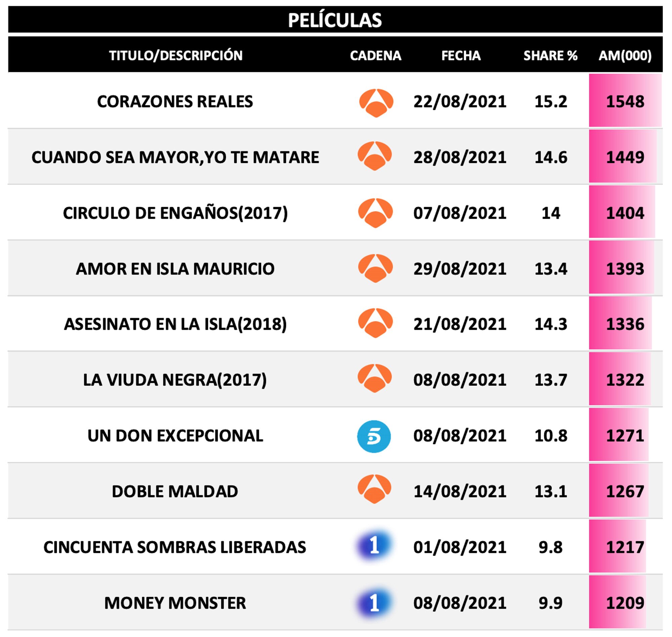Click the 22/08/2021 date cell
The width and height of the screenshot is (672, 637).
[460, 101]
